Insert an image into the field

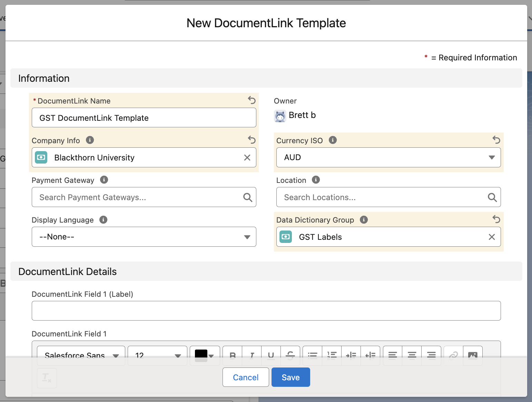click(x=473, y=355)
